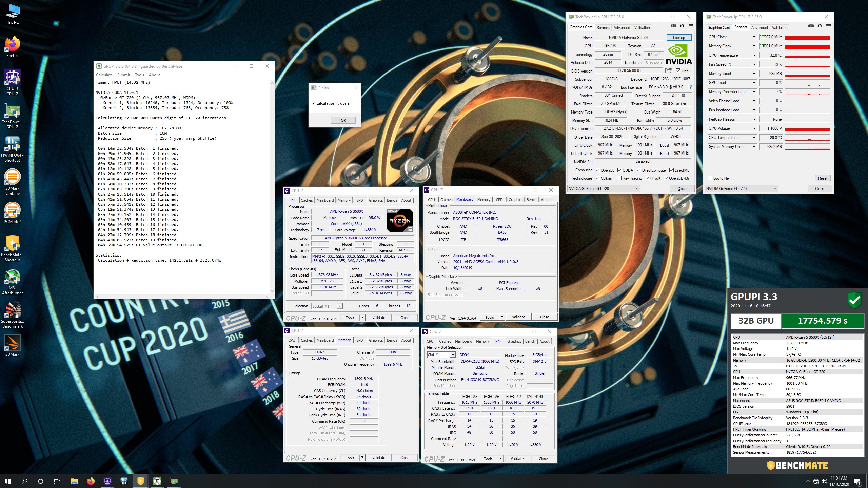Open the taskbar notification center icon
Viewport: 868px width, 488px height.
click(857, 481)
